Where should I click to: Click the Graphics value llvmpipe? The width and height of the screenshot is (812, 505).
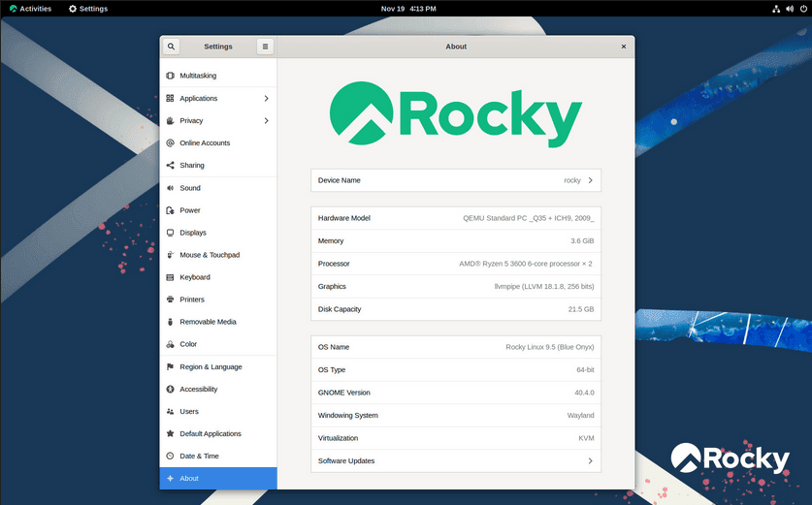click(x=543, y=287)
